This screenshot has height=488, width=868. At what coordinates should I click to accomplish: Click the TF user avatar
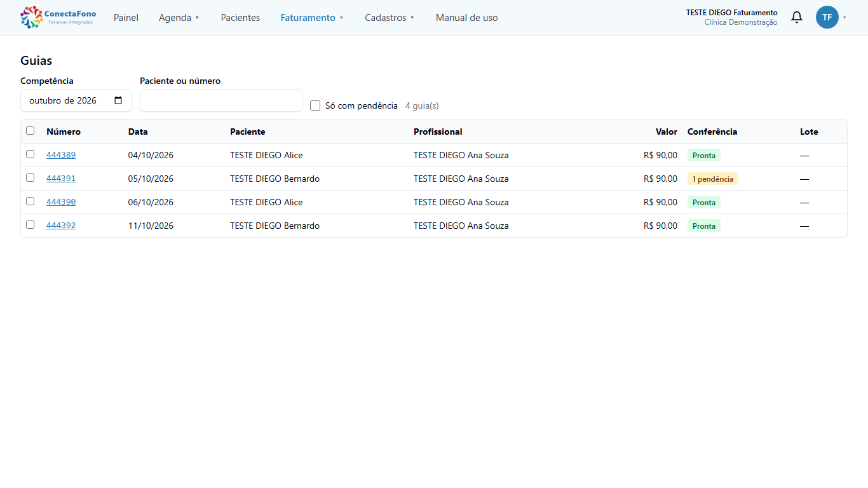827,17
